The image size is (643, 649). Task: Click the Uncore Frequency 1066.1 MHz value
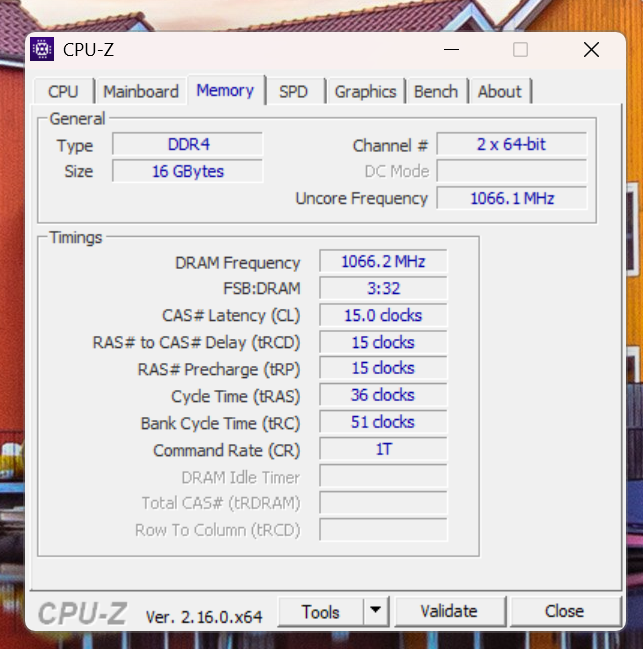512,198
